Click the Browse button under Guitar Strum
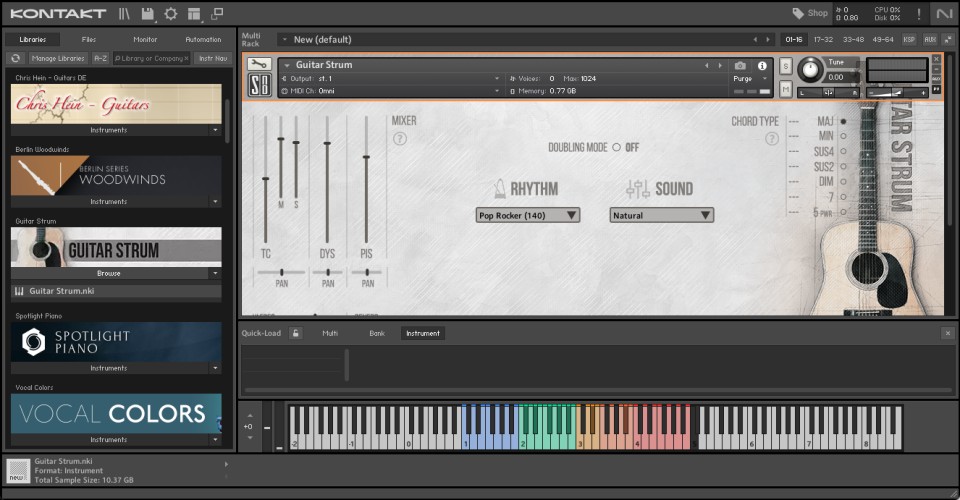 point(109,273)
